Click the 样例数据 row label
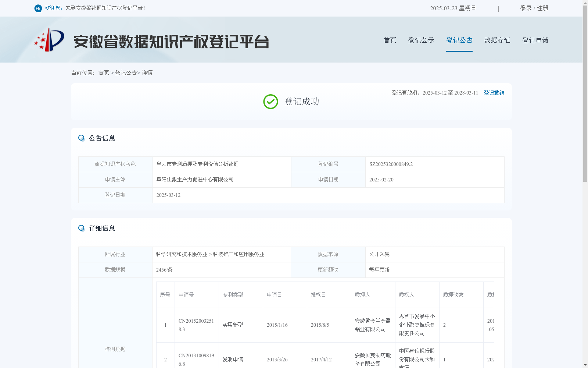Screen dimensions: 588x368 115,349
